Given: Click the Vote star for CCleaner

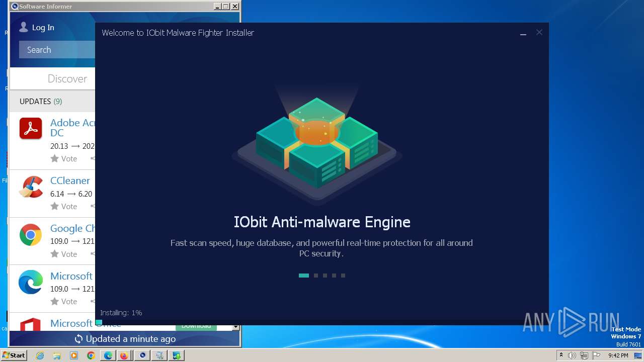Looking at the screenshot, I should (x=54, y=206).
